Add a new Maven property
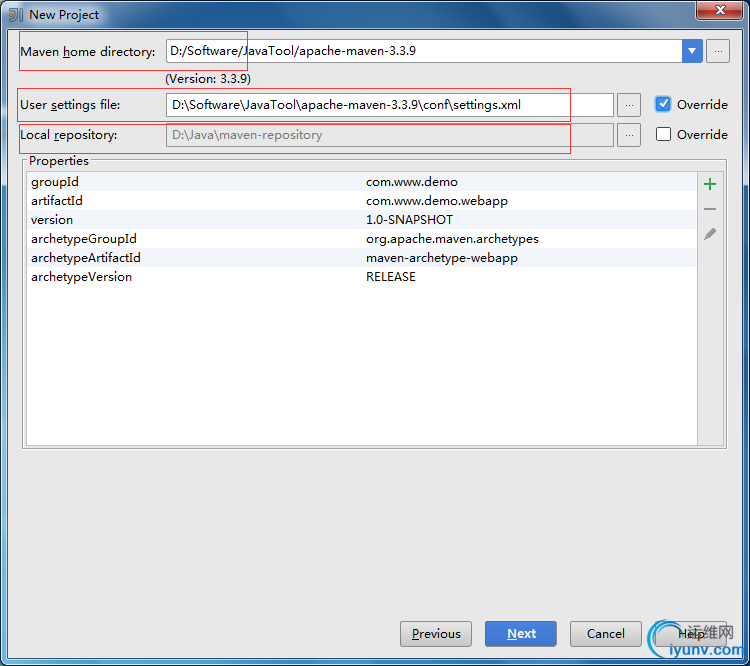This screenshot has width=750, height=666. click(710, 184)
